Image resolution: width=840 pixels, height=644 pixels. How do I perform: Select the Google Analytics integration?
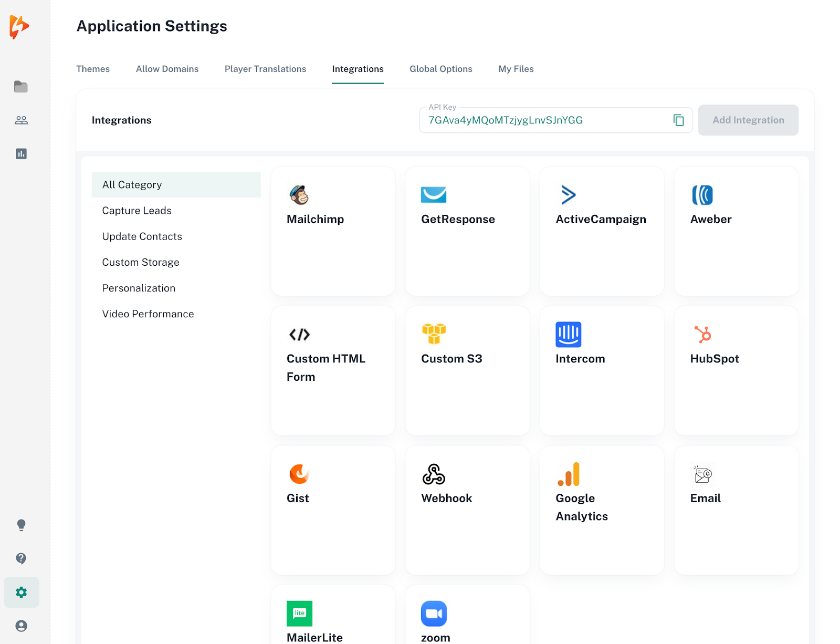tap(602, 510)
